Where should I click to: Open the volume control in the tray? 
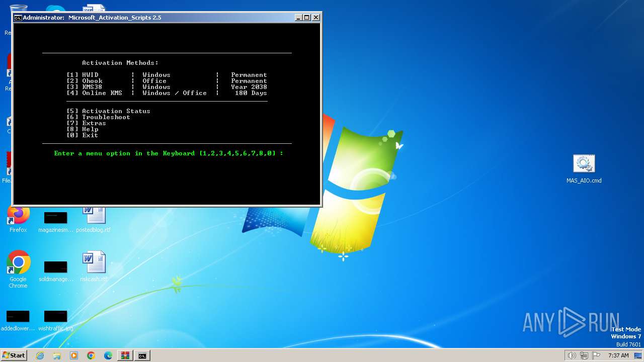click(x=572, y=355)
